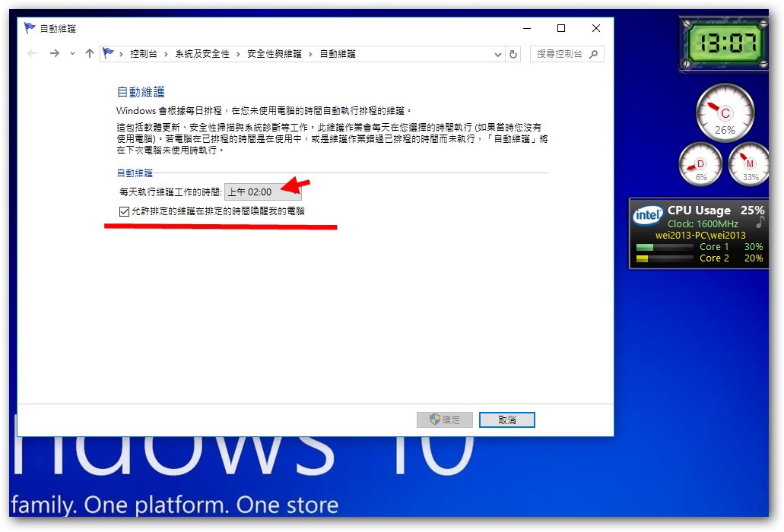Click the window title flag icon
784x532 pixels.
point(30,28)
